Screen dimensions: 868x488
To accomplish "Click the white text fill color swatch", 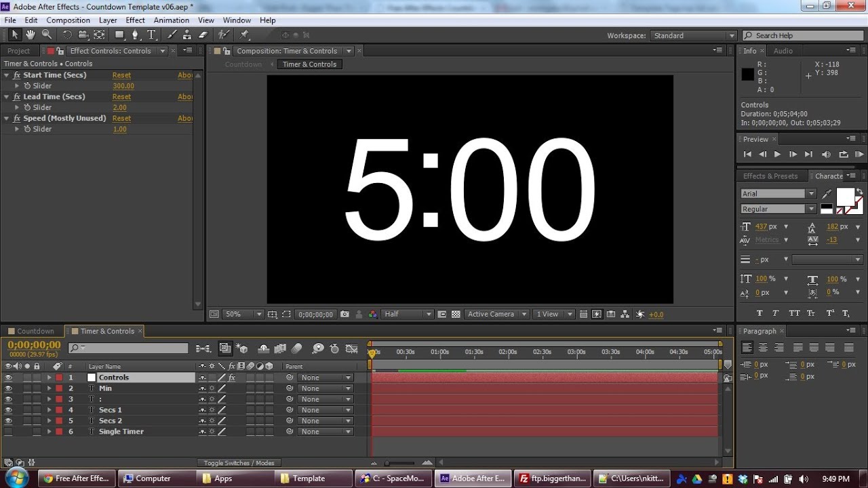I will (845, 197).
